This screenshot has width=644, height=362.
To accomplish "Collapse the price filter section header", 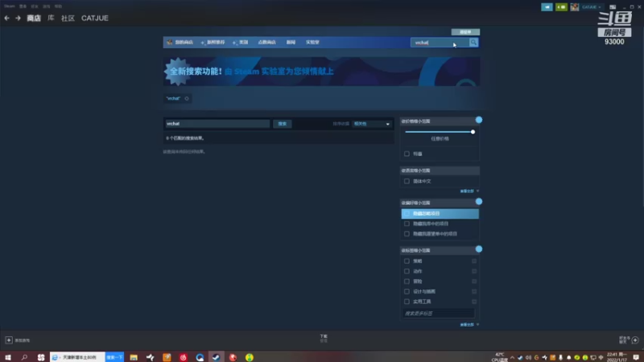I will (440, 121).
